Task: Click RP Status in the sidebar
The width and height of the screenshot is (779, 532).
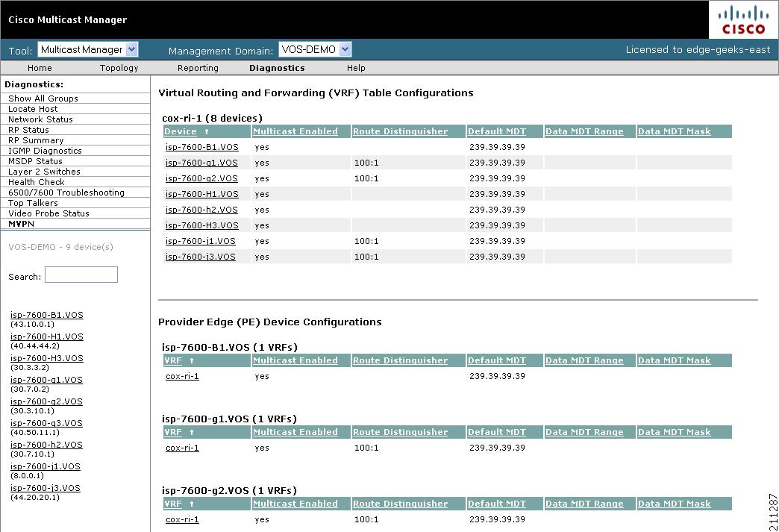Action: (30, 129)
